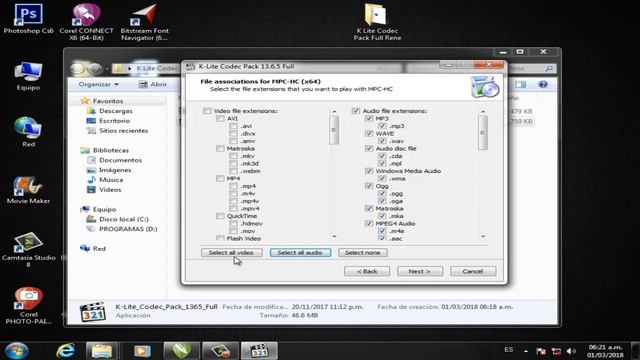Go Back in the installer
The height and width of the screenshot is (360, 640).
pyautogui.click(x=367, y=271)
